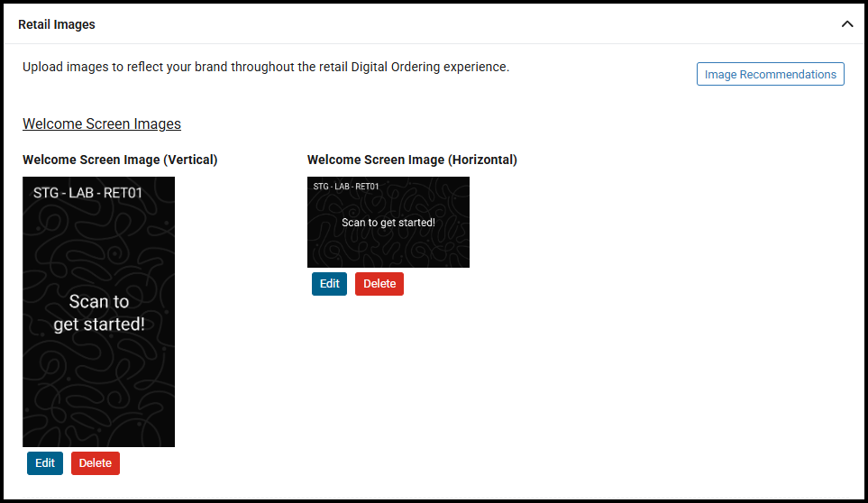Collapse the Retail Images section chevron

point(846,24)
